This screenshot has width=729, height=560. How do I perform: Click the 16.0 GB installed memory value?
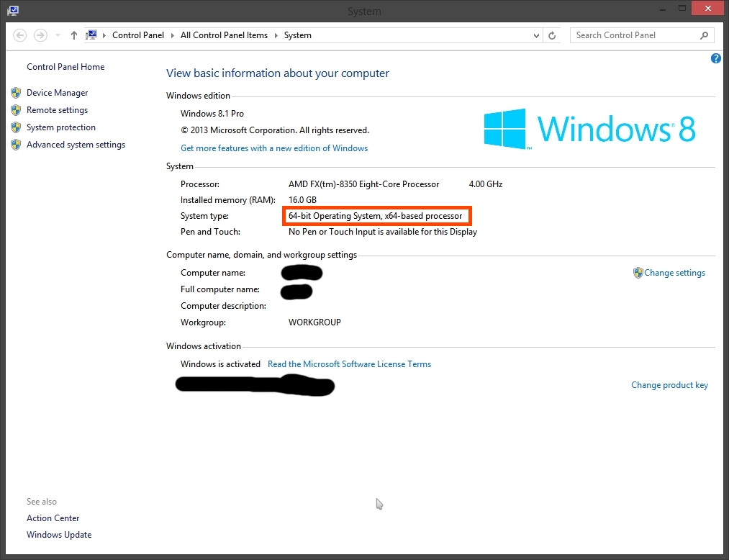(302, 201)
